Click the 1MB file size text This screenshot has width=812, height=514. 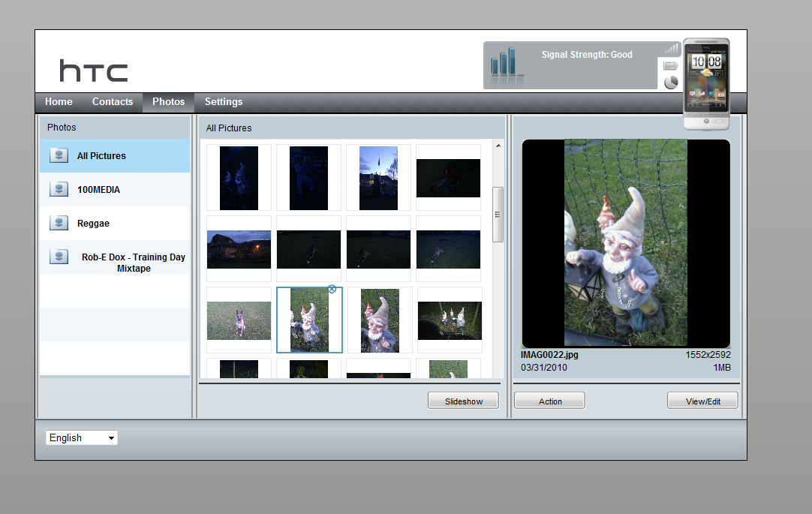click(722, 368)
